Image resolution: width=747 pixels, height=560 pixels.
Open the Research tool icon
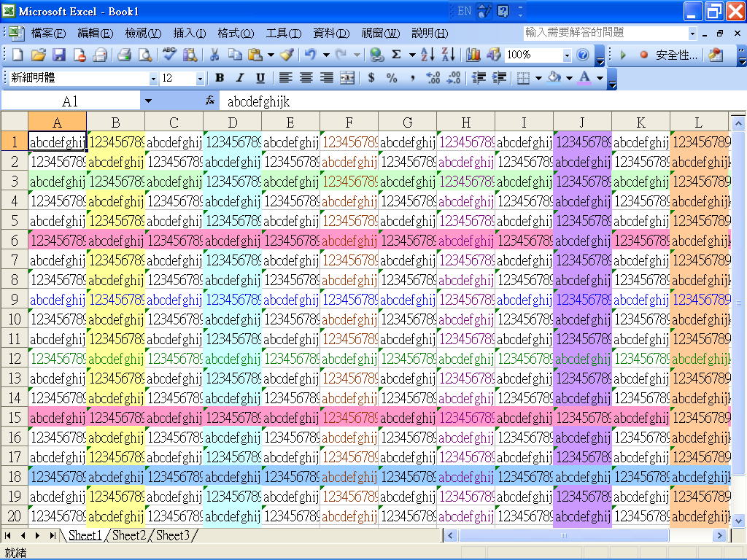click(x=190, y=55)
